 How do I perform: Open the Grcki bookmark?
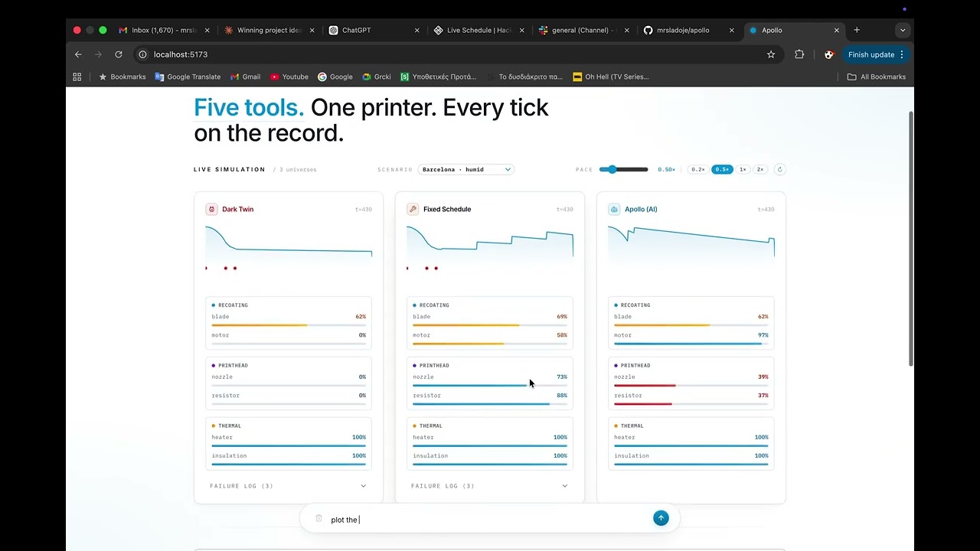coord(377,77)
